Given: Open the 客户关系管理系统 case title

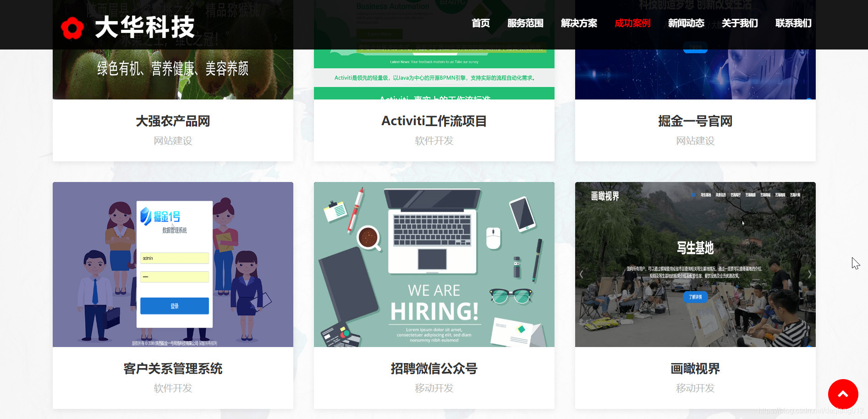Looking at the screenshot, I should tap(173, 369).
